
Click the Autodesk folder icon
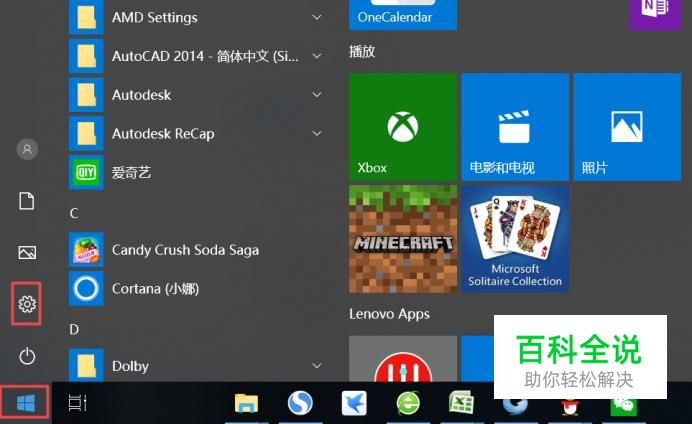pyautogui.click(x=86, y=94)
